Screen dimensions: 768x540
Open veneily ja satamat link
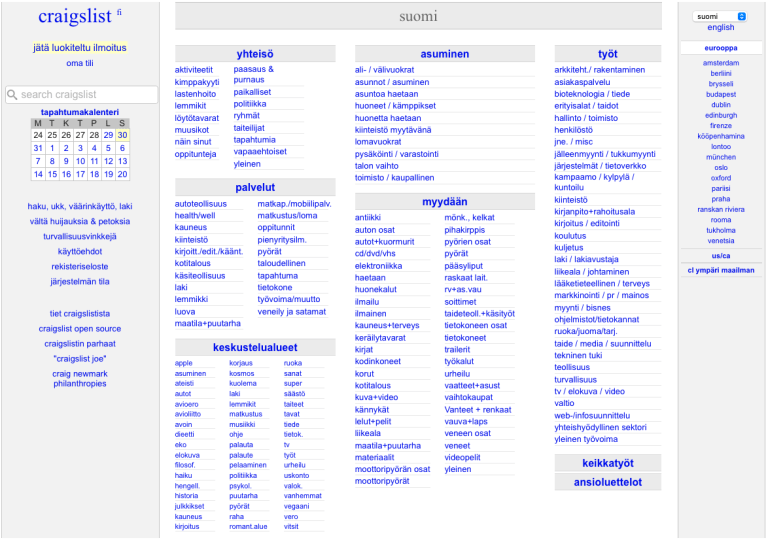[x=291, y=312]
